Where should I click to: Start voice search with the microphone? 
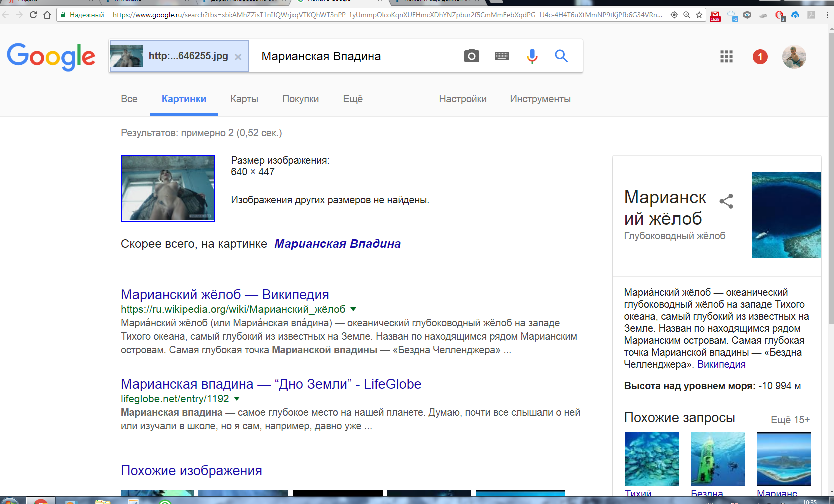(532, 56)
